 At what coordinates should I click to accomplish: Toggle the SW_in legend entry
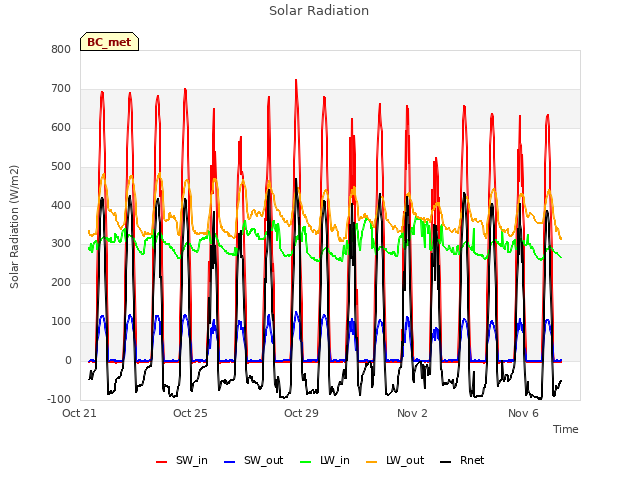click(x=182, y=460)
